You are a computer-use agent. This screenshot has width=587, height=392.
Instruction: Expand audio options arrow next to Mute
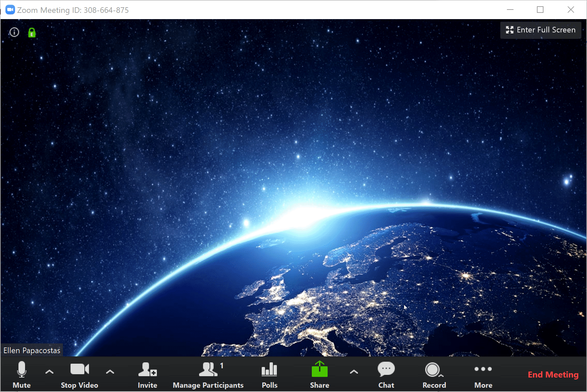click(49, 372)
